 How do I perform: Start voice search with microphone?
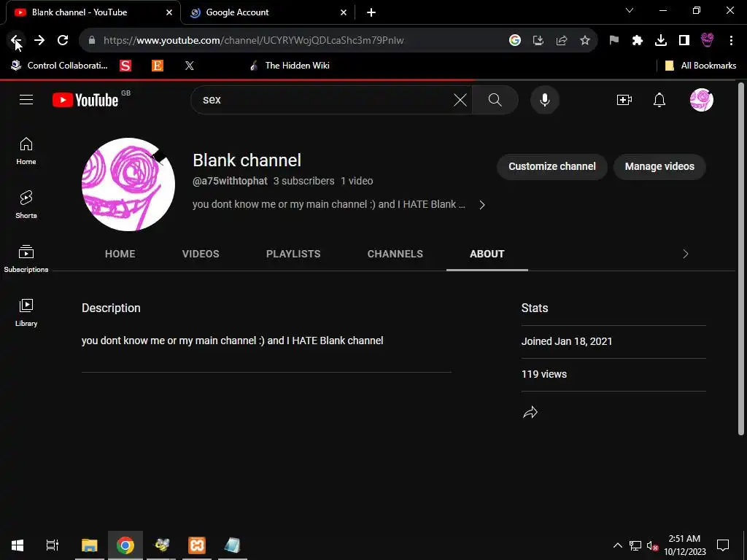[x=544, y=100]
